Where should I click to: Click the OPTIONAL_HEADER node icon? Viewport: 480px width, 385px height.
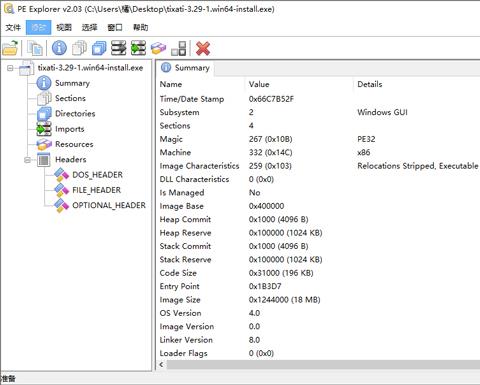pos(61,206)
